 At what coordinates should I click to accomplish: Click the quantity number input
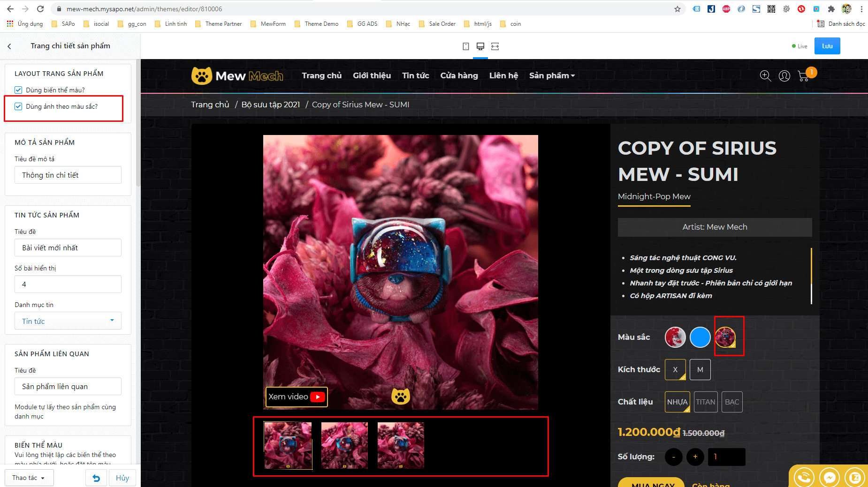(727, 457)
